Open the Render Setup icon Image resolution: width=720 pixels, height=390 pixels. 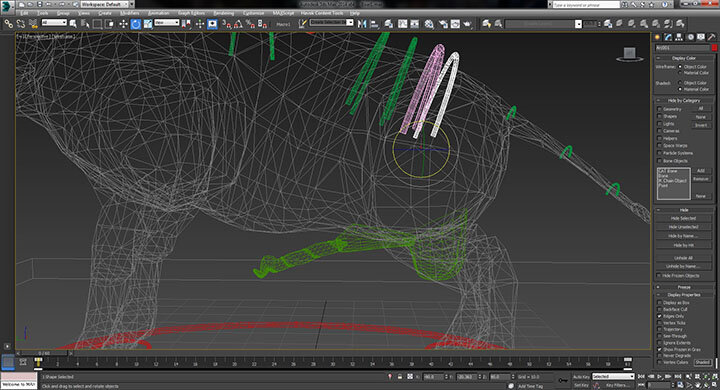[443, 24]
